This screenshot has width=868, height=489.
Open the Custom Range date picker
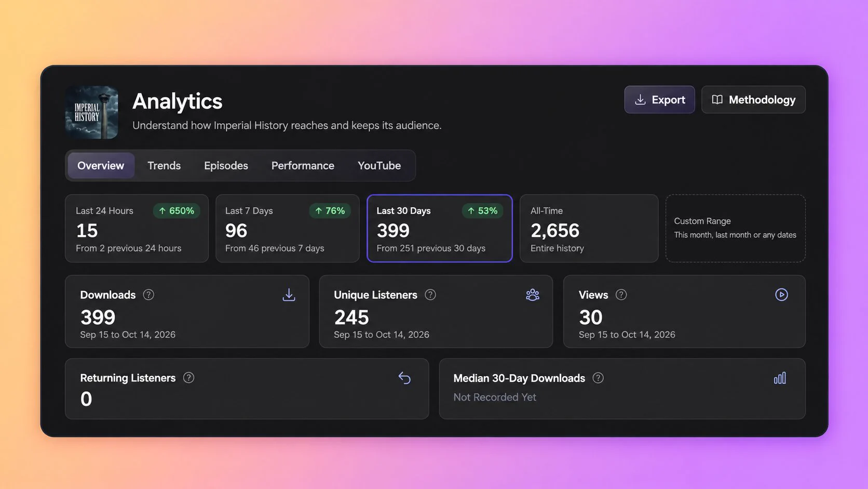(736, 228)
